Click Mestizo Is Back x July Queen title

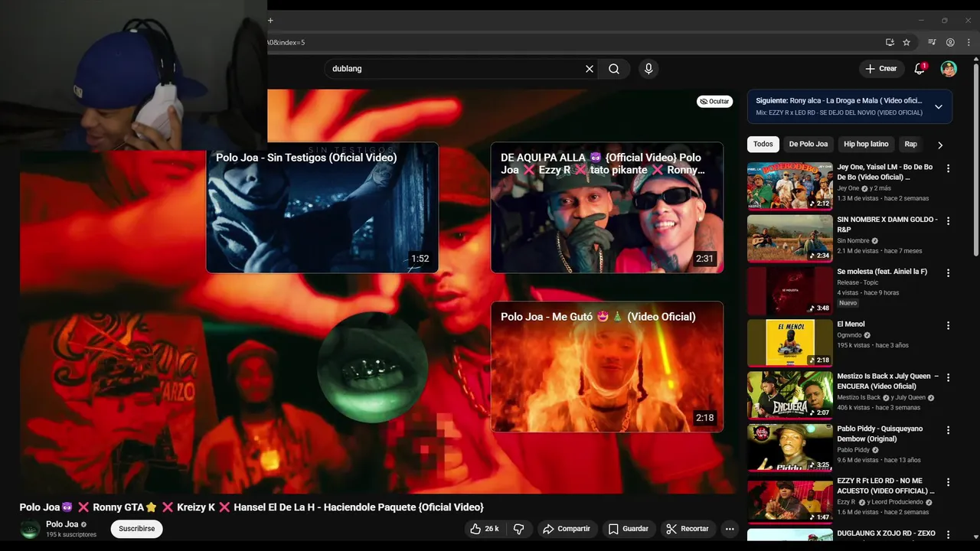[x=887, y=381]
